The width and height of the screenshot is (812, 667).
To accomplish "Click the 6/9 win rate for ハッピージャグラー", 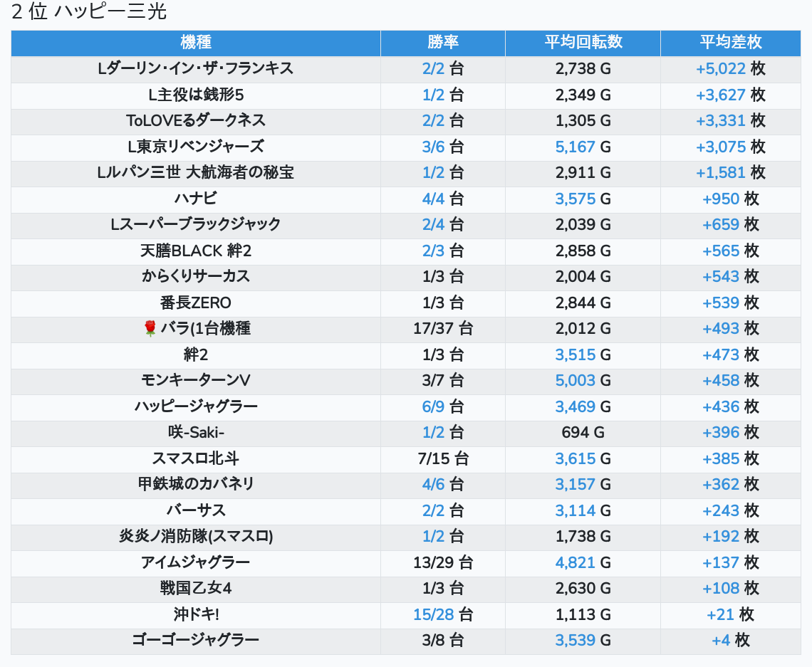I will pos(433,406).
